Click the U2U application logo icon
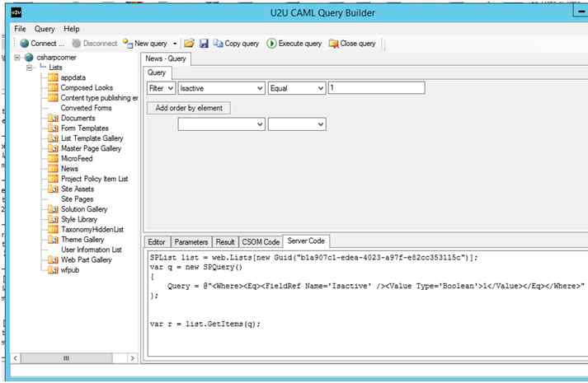 tap(16, 12)
